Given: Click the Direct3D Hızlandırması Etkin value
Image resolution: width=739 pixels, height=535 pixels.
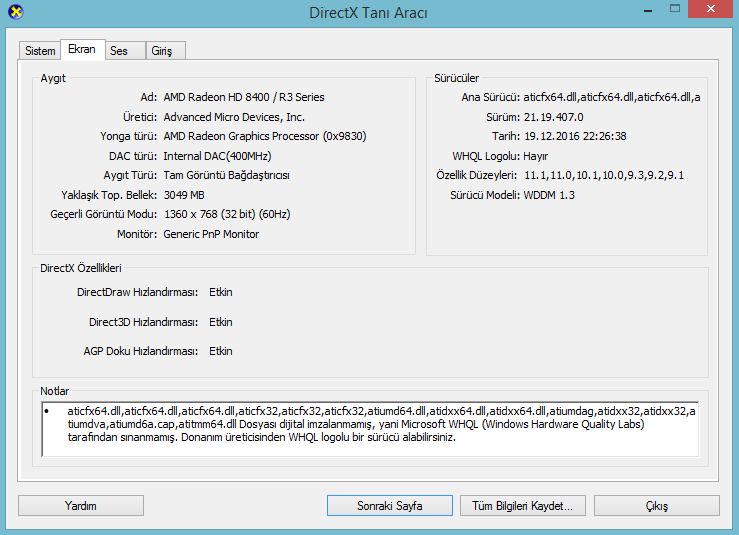Looking at the screenshot, I should pos(221,322).
